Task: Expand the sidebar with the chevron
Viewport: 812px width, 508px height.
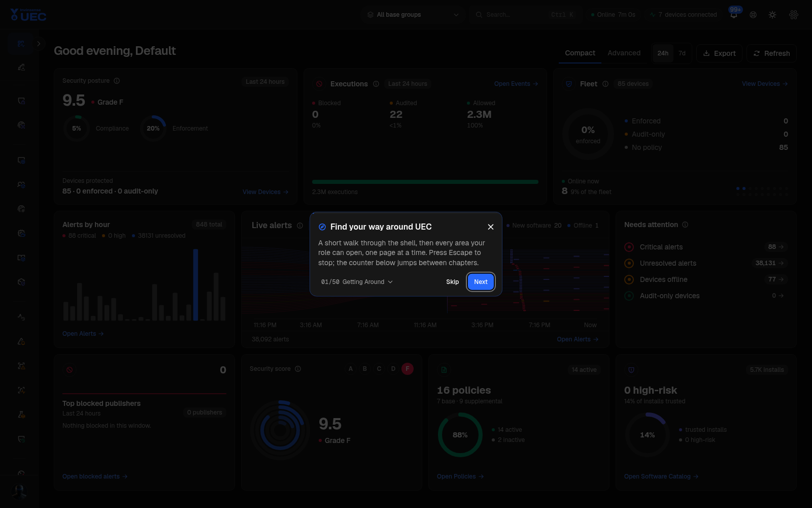Action: [x=39, y=44]
